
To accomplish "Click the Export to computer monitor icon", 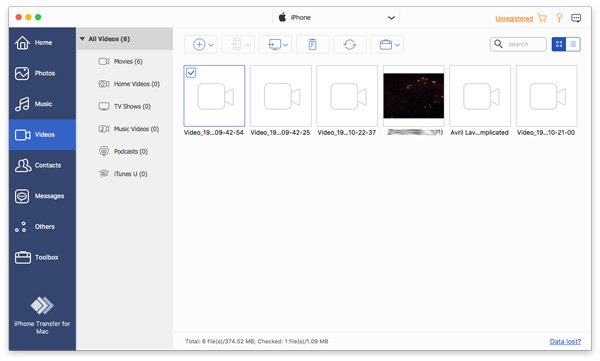I will coord(274,44).
